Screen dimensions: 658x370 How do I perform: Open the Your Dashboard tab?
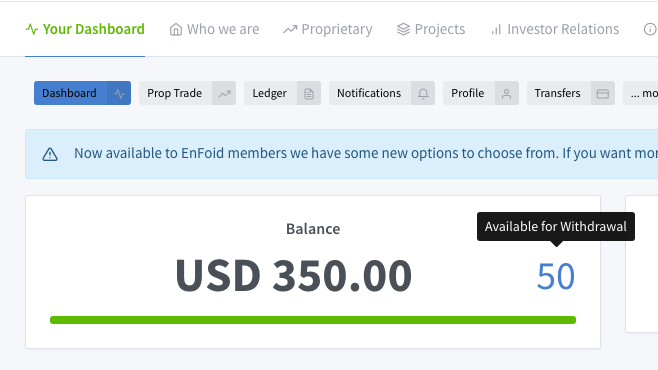click(85, 29)
